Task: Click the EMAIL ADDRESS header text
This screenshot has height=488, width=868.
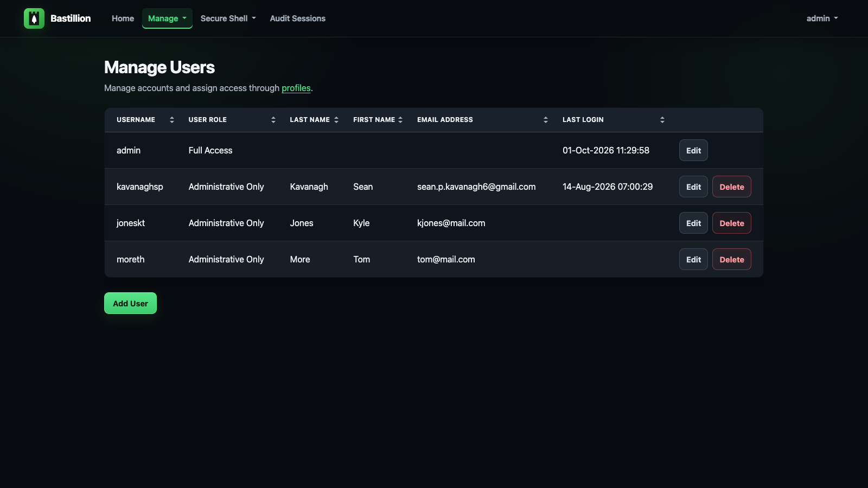Action: [x=445, y=120]
